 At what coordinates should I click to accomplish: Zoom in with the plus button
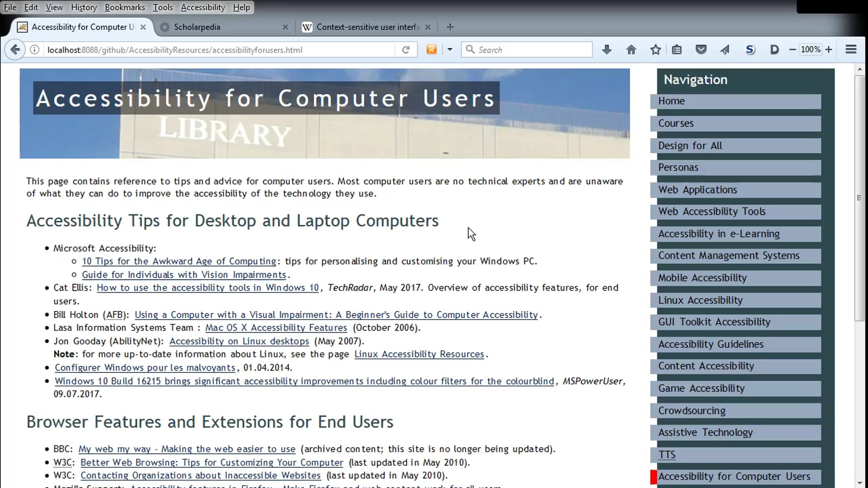pyautogui.click(x=829, y=50)
